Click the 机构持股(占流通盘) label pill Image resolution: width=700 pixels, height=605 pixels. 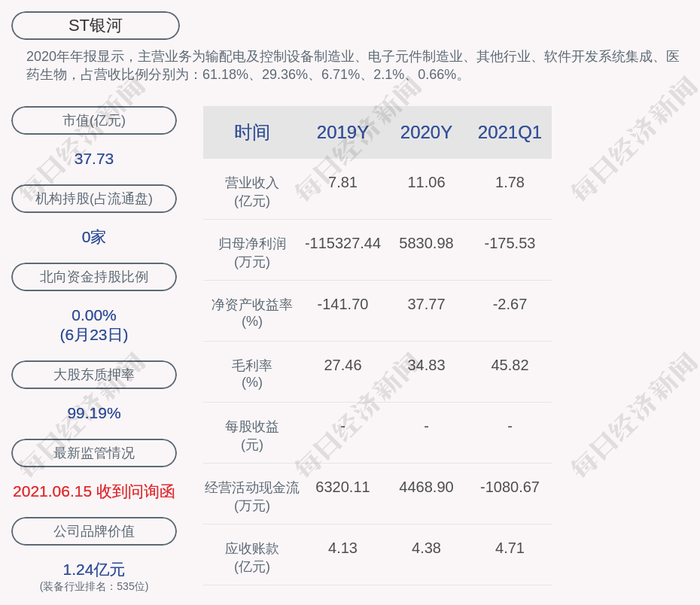pyautogui.click(x=94, y=199)
